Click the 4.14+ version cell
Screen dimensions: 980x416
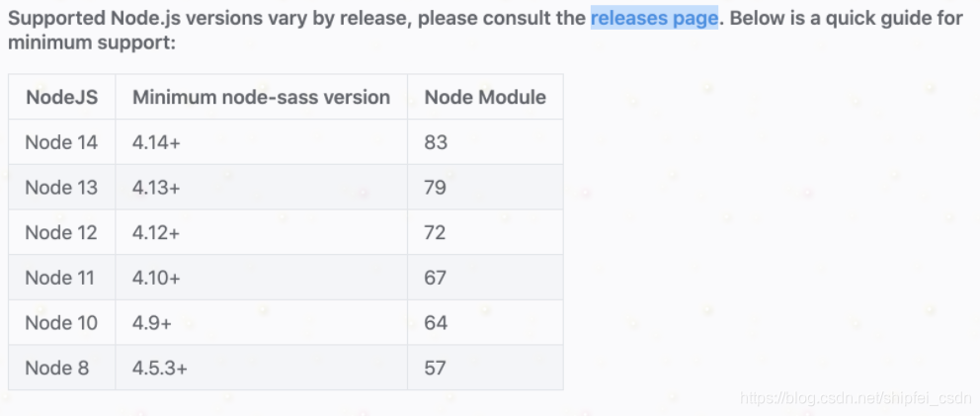click(x=261, y=142)
